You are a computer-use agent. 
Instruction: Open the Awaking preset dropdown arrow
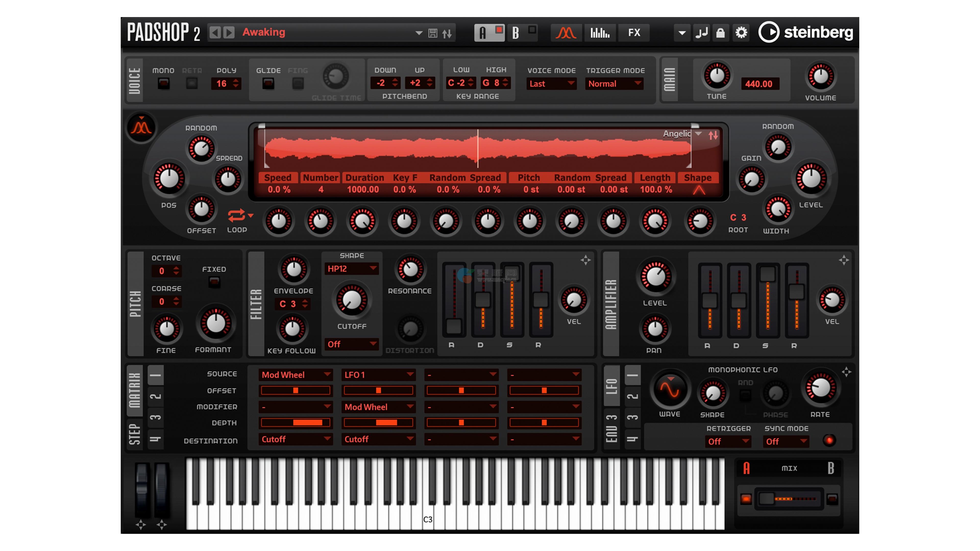(x=419, y=33)
